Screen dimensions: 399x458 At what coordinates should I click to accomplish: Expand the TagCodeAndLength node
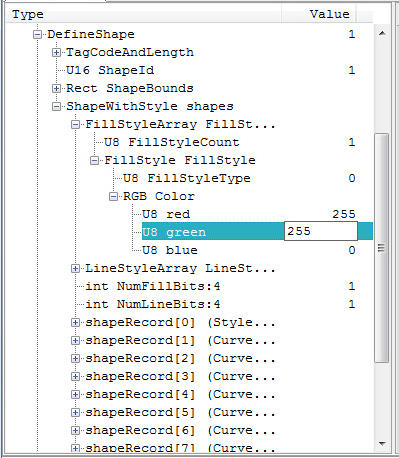56,52
